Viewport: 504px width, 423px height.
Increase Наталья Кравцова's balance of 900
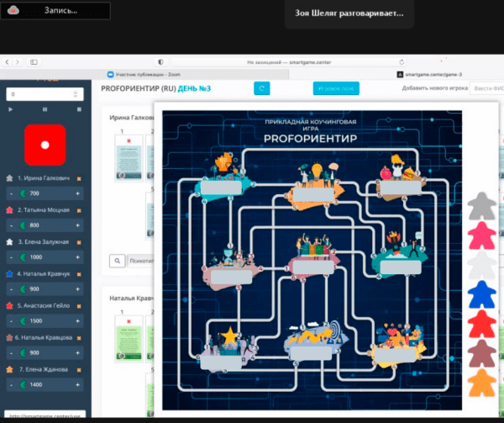click(x=77, y=352)
